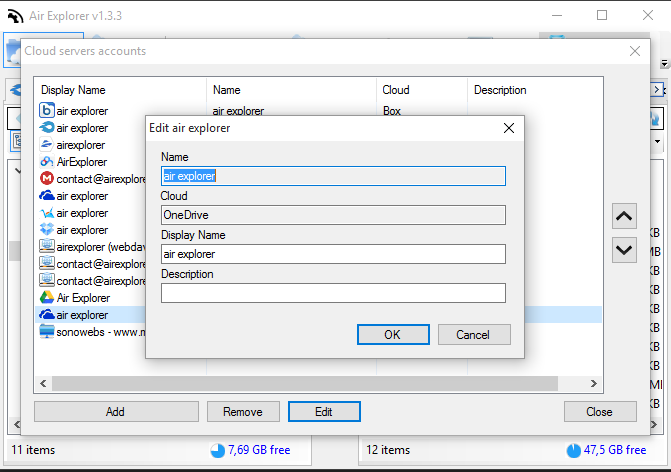Click the horizontal scrollbar's left arrow in accounts list
The height and width of the screenshot is (472, 671).
(x=43, y=383)
